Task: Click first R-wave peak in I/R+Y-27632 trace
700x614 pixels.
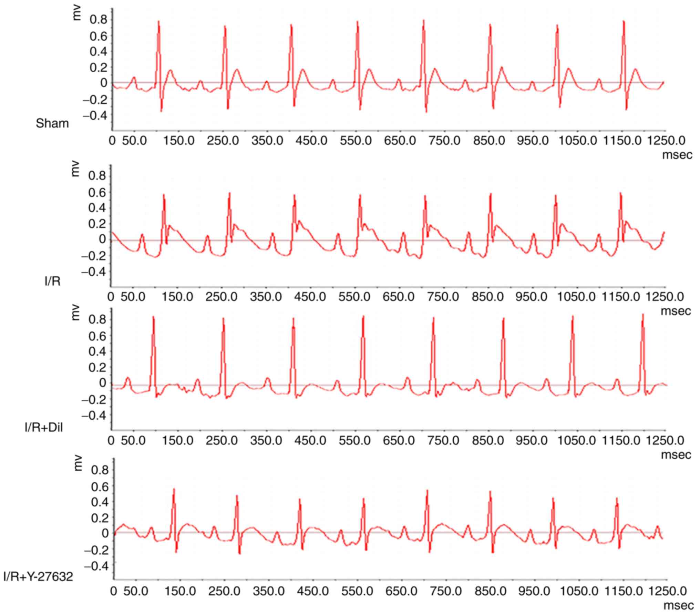Action: tap(174, 490)
